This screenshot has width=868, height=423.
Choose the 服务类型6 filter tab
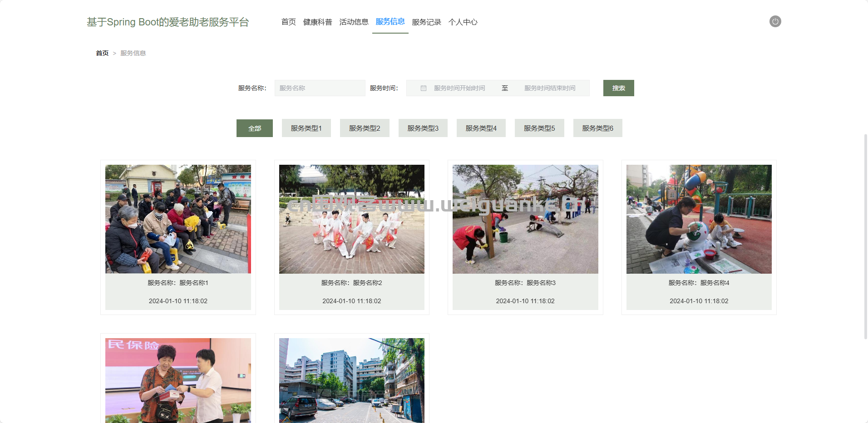coord(597,128)
